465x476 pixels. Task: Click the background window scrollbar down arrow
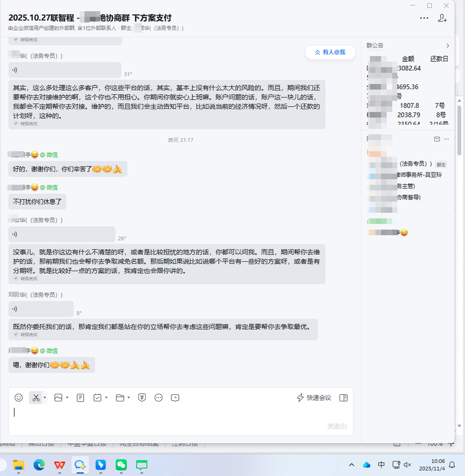(459, 426)
